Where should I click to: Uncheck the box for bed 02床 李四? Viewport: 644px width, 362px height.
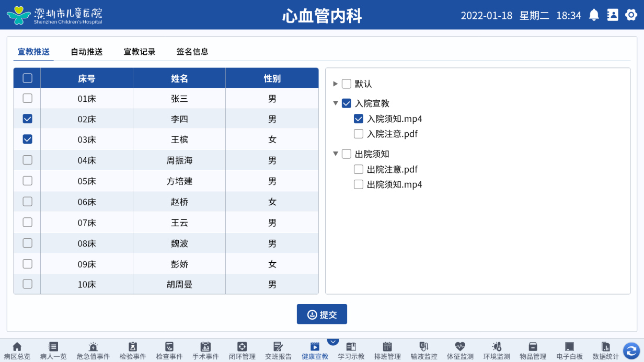(x=28, y=119)
